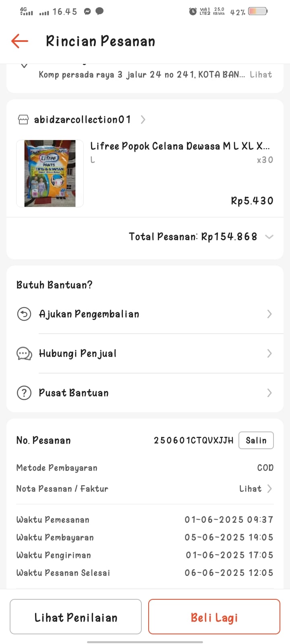
Task: Expand the Total Pesanan price breakdown
Action: [269, 237]
